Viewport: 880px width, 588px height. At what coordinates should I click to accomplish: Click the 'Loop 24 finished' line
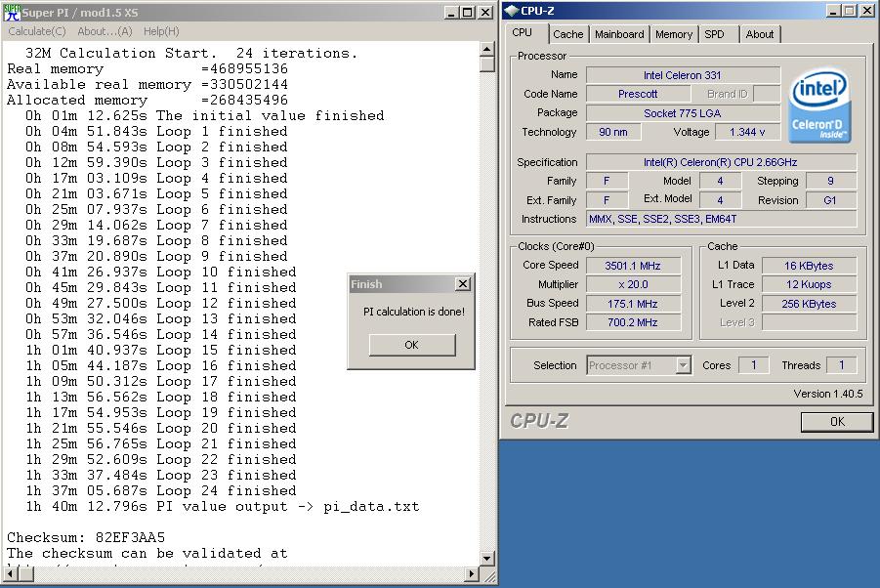pos(160,490)
